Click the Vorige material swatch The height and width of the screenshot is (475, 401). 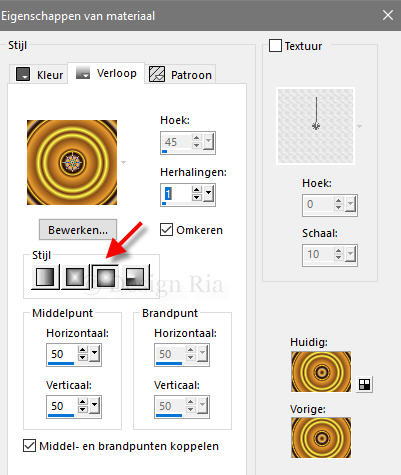tap(321, 438)
